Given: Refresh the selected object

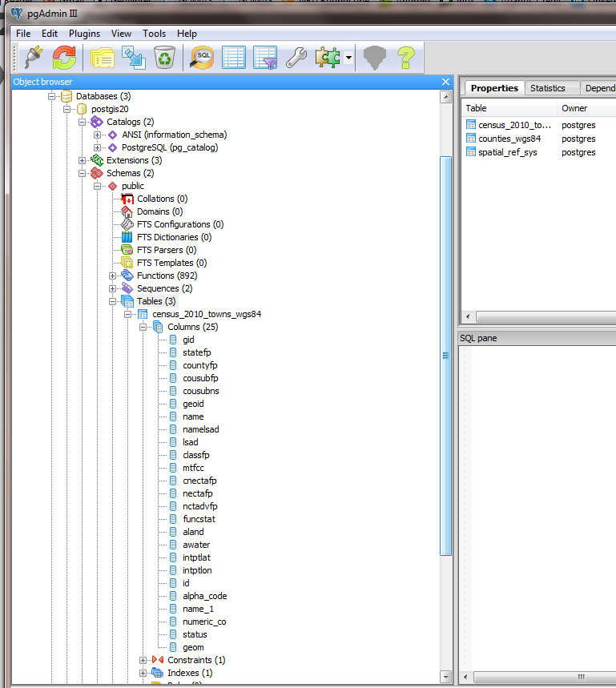Looking at the screenshot, I should coord(65,58).
